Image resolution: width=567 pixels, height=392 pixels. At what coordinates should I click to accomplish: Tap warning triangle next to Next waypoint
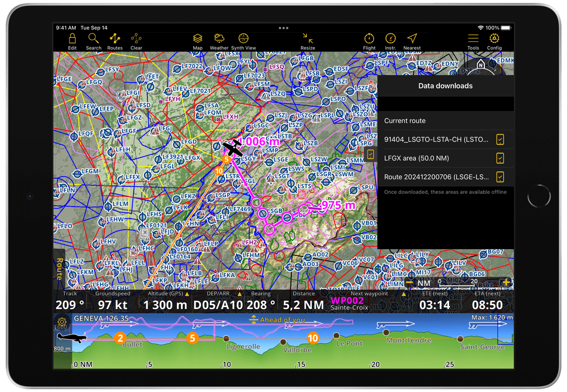404,294
